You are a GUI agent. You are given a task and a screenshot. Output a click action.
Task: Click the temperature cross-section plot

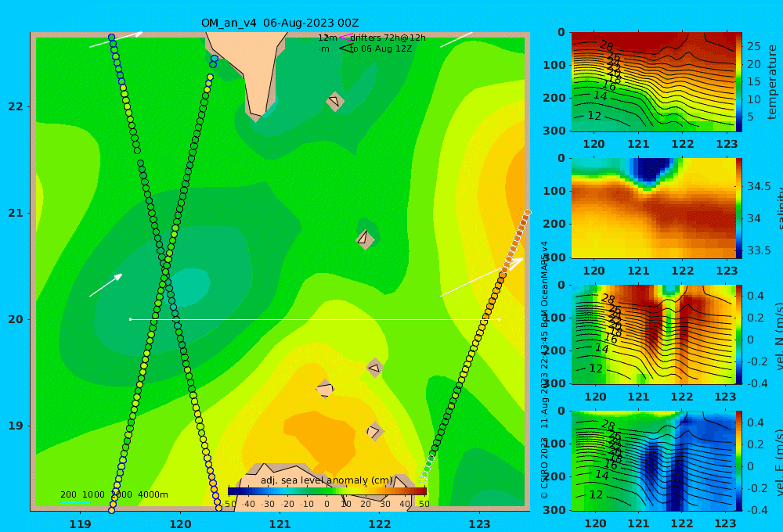[x=654, y=82]
